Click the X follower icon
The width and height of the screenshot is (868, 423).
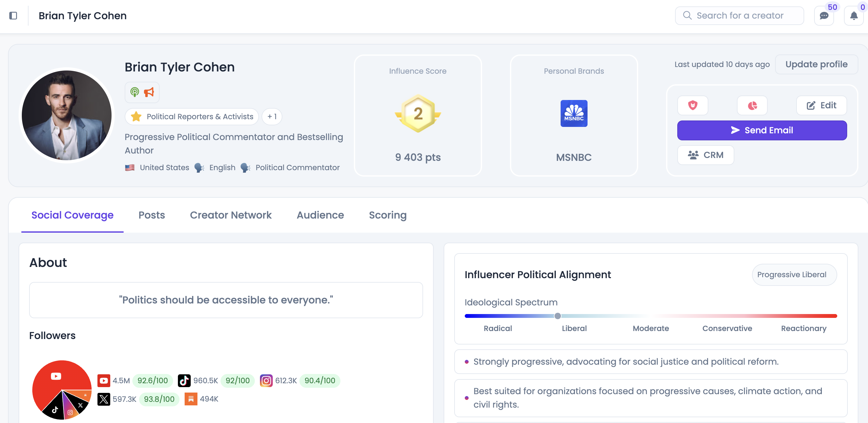[104, 399]
